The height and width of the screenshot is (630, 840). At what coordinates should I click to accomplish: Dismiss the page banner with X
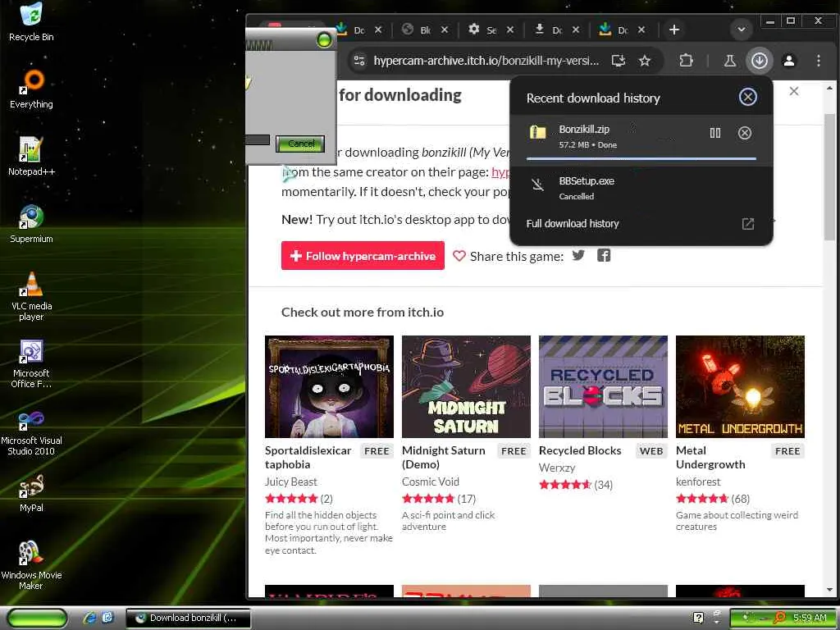(794, 91)
